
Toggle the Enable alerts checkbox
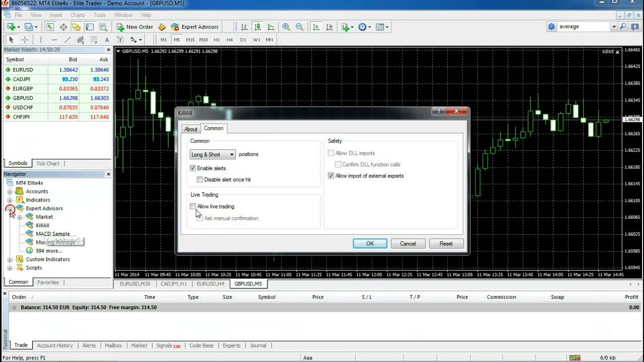[x=193, y=168]
